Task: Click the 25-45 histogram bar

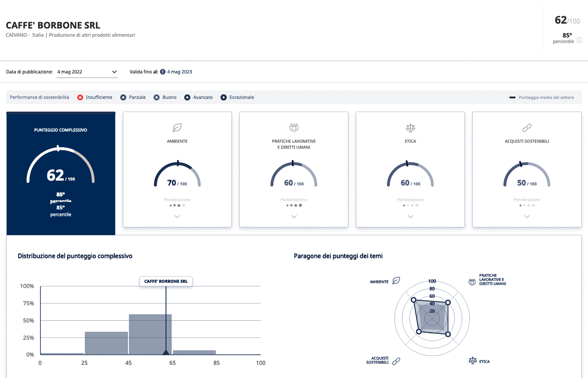Action: 106,343
